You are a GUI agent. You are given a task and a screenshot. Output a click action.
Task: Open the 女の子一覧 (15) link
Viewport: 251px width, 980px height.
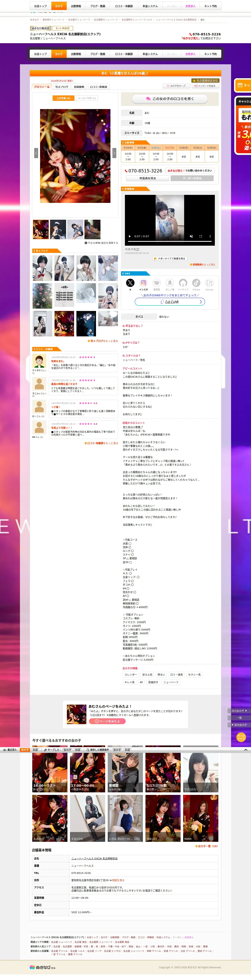[206, 847]
